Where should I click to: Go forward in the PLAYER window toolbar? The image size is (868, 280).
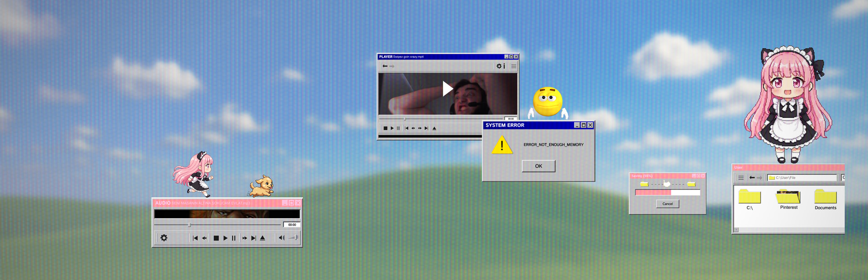click(x=392, y=66)
